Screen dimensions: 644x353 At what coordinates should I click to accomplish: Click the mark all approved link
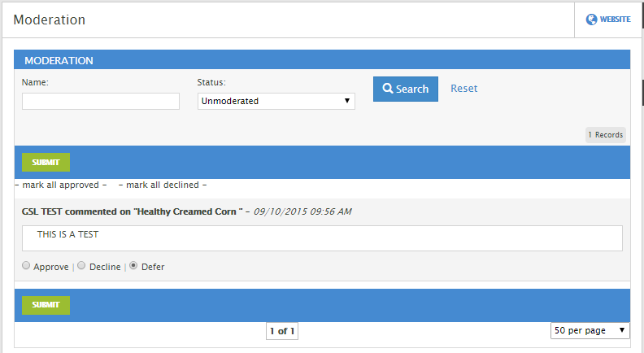(61, 185)
